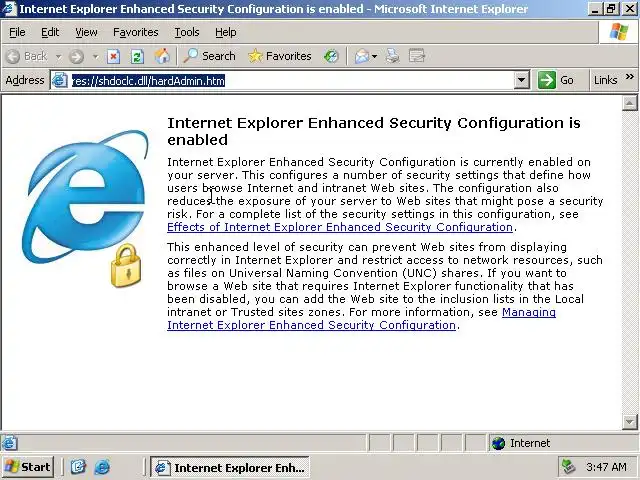This screenshot has height=480, width=640.
Task: Open the History clock icon
Action: point(331,56)
